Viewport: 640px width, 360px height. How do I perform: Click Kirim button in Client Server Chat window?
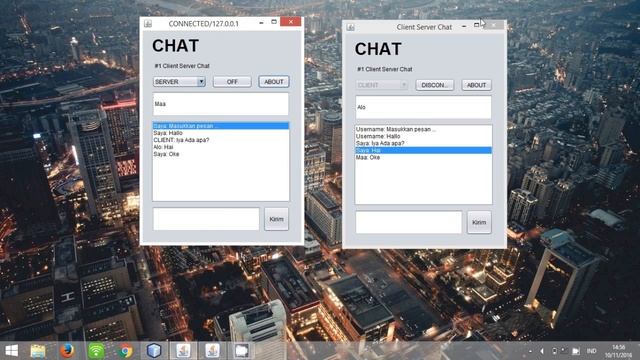(x=479, y=222)
